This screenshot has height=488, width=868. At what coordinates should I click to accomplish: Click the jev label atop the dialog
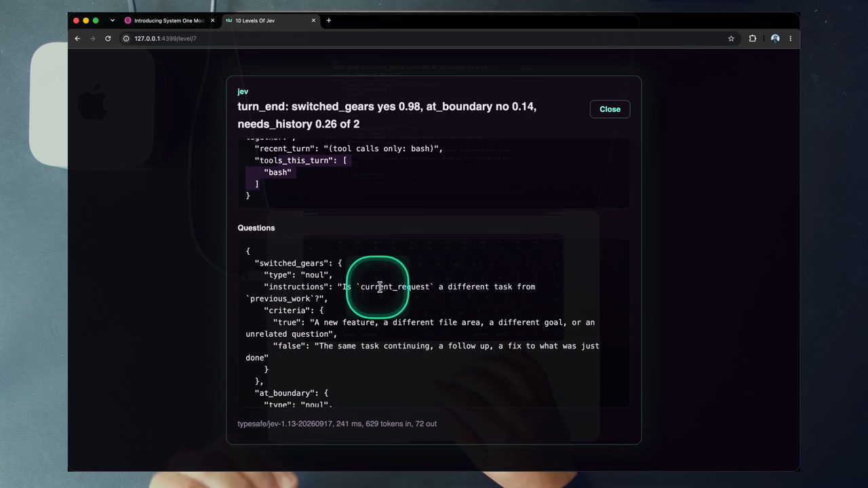tap(243, 91)
